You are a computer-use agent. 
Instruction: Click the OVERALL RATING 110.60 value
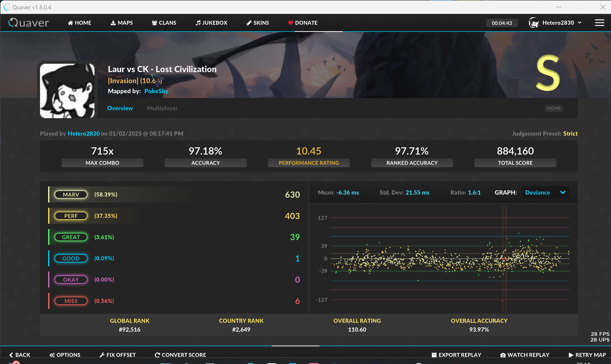click(357, 329)
